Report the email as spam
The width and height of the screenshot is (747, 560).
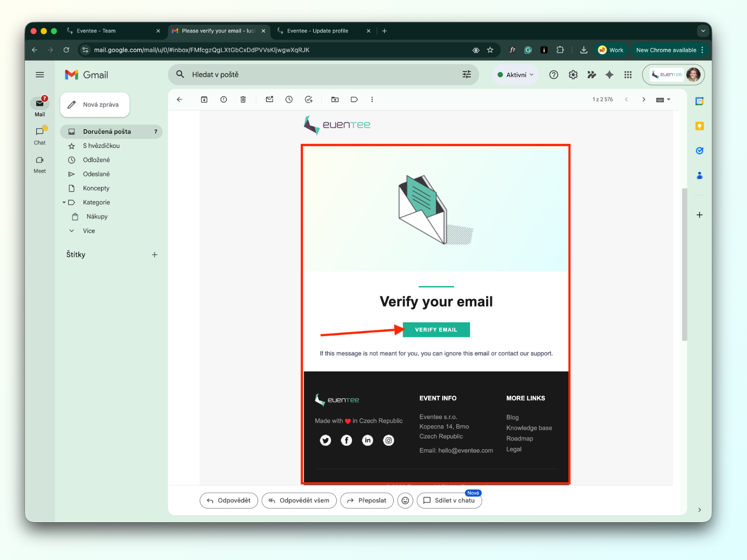click(224, 99)
